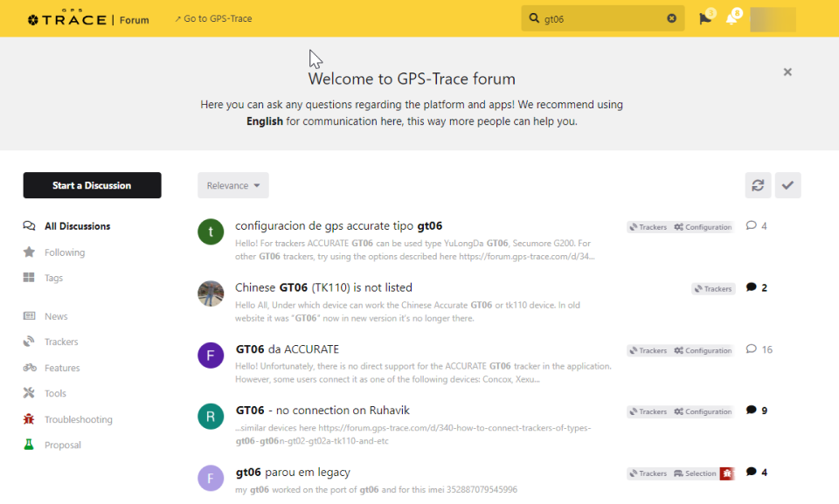Open the Tools category

click(55, 393)
